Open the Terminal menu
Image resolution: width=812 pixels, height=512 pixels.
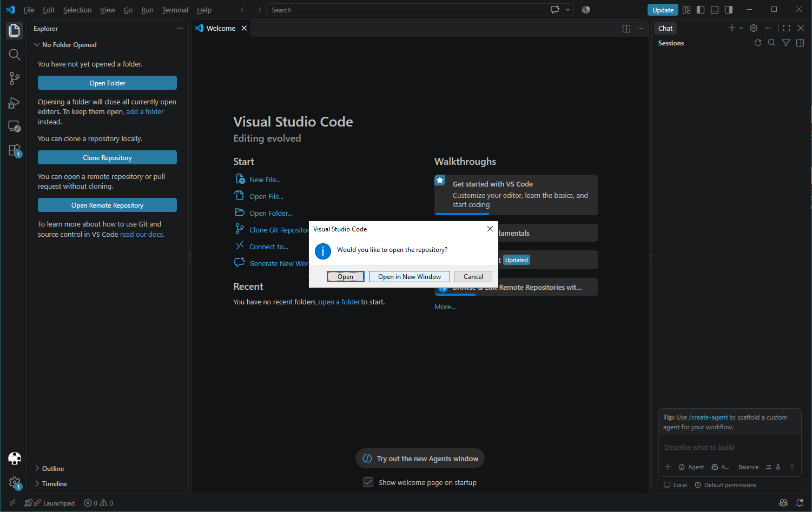pos(175,10)
